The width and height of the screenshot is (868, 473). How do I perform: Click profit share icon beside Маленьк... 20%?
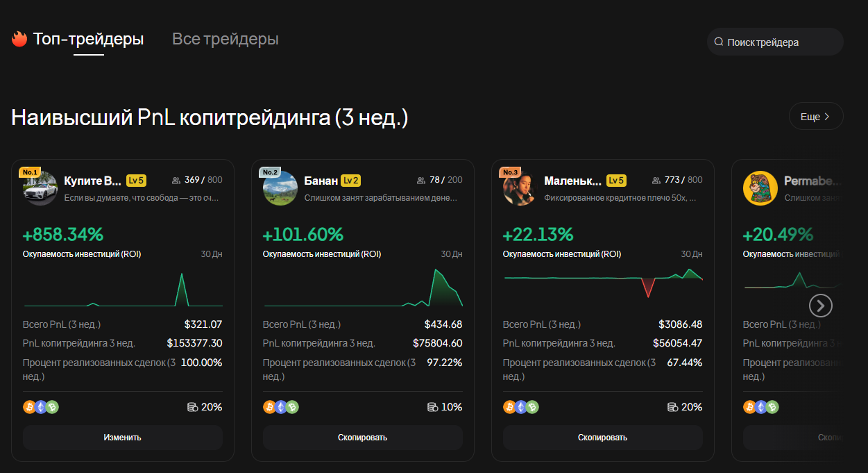pos(672,407)
